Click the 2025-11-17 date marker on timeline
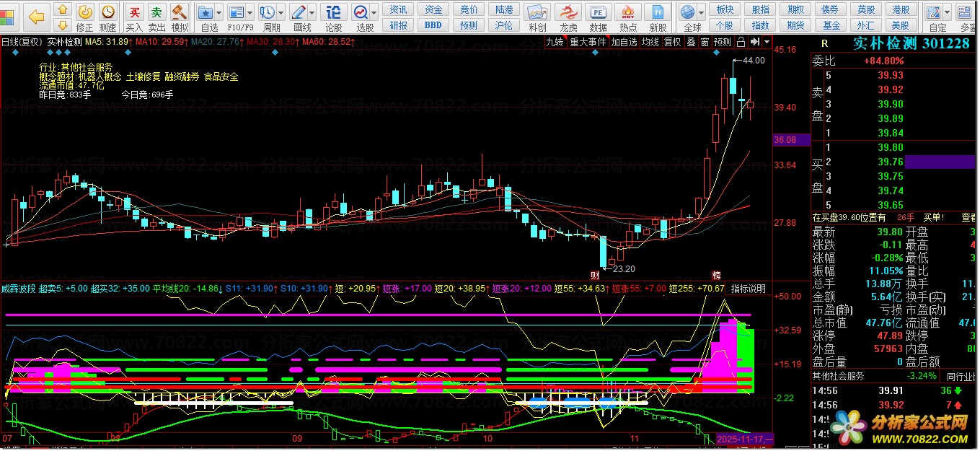 point(744,439)
